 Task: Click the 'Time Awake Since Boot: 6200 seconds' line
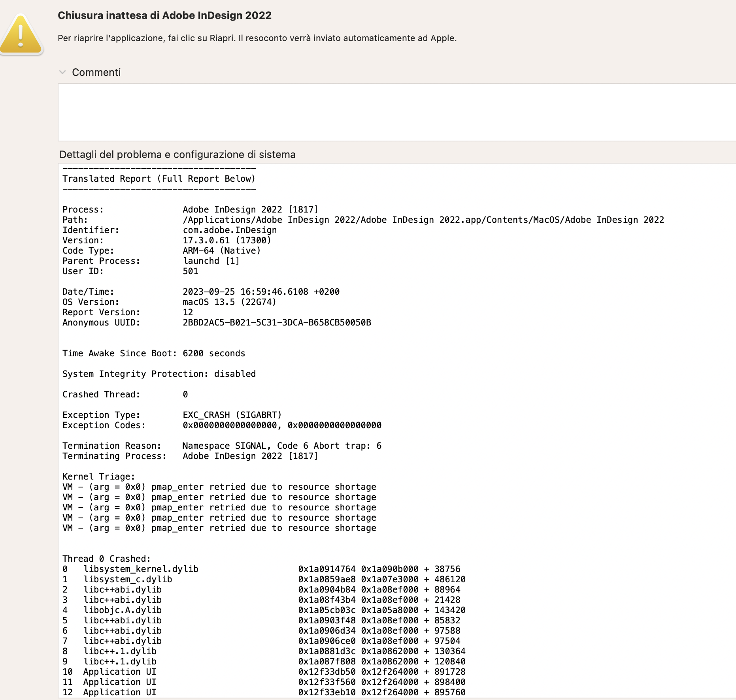154,353
